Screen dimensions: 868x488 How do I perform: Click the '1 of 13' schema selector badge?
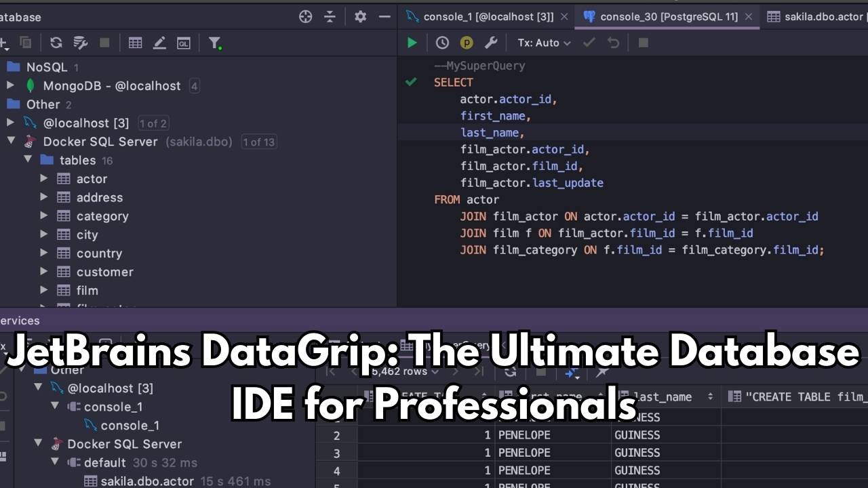coord(259,142)
